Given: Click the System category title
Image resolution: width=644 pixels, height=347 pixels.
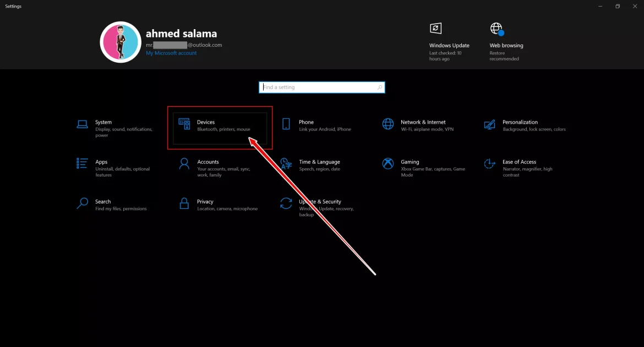Looking at the screenshot, I should coord(103,122).
